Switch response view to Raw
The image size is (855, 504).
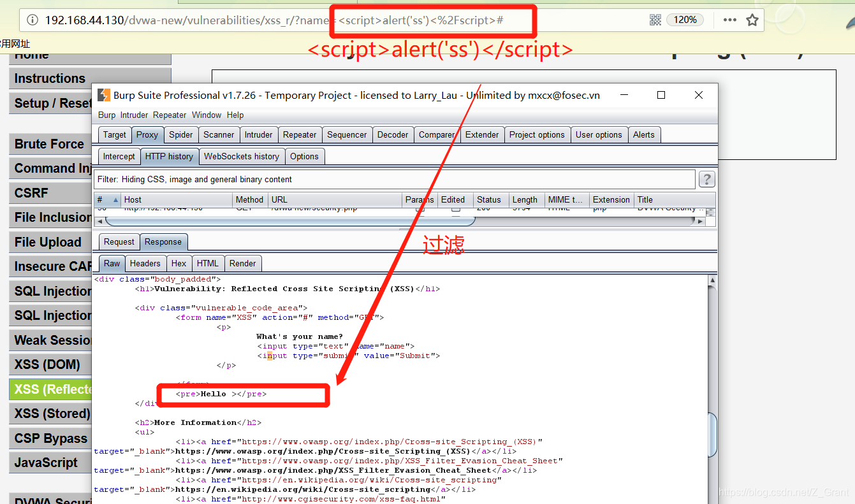point(112,263)
